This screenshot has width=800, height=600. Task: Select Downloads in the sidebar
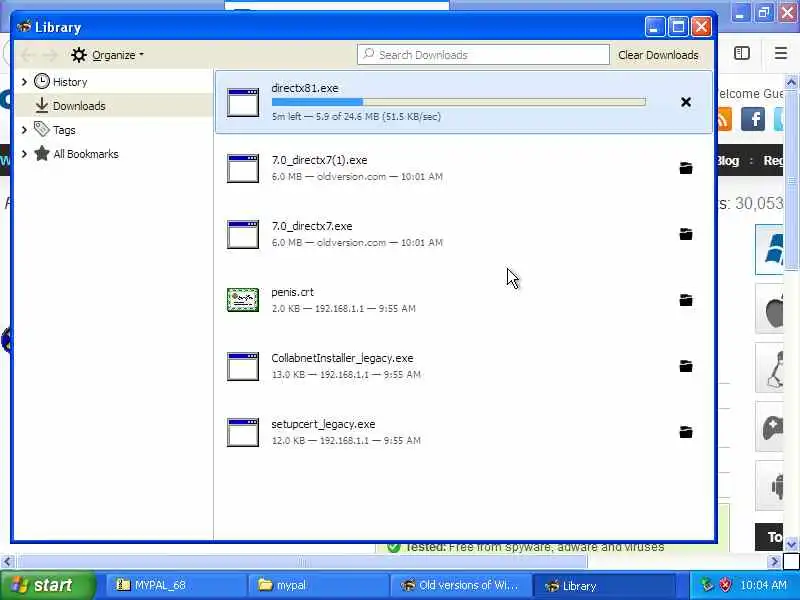[113, 106]
